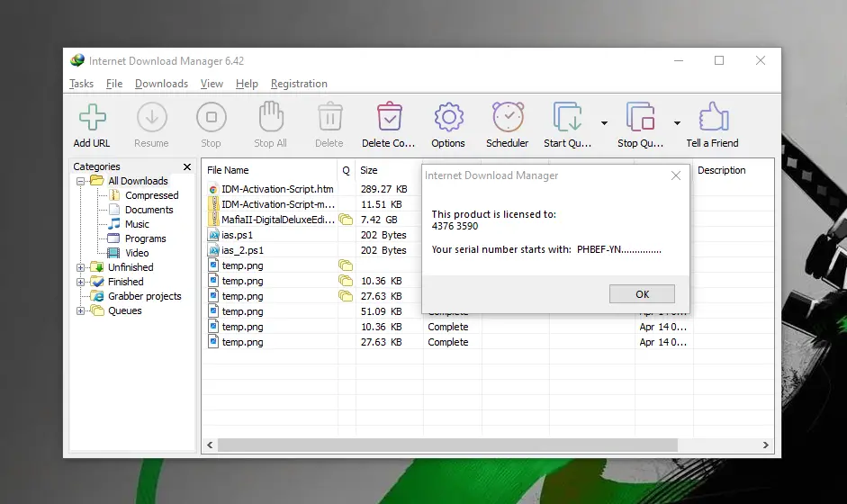Sort by Q column header
Viewport: 847px width, 504px height.
[x=347, y=170]
